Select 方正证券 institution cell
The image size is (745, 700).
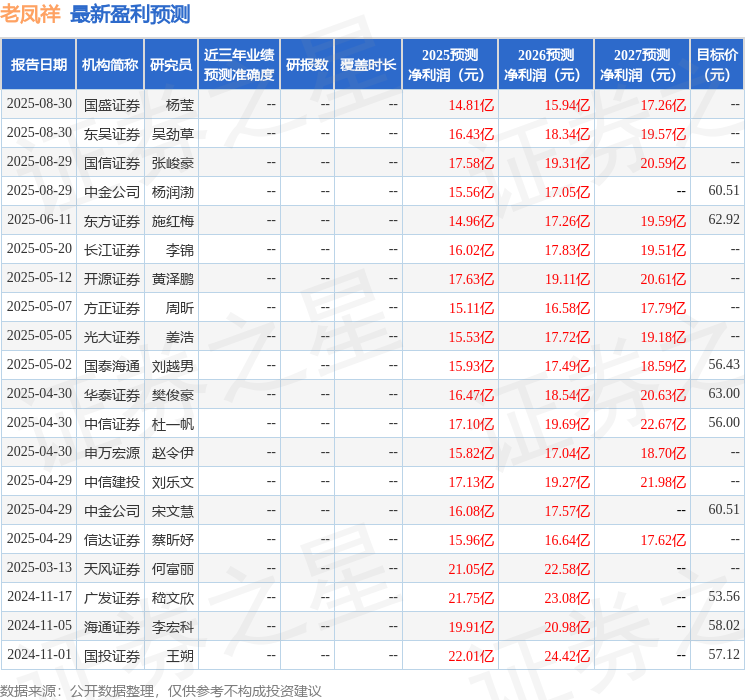(112, 308)
